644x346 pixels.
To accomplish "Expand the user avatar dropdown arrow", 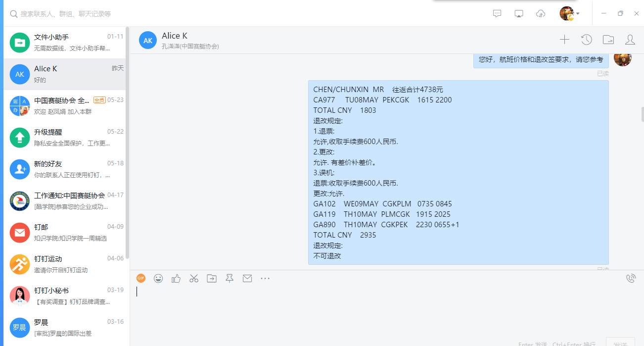I will (x=578, y=13).
